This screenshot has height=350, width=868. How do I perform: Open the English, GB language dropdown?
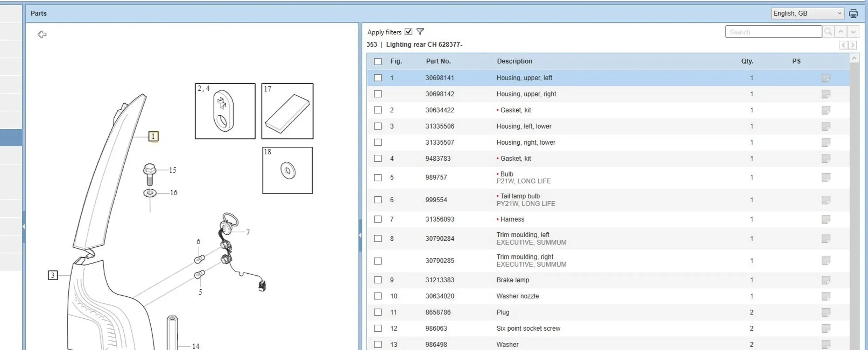click(808, 13)
